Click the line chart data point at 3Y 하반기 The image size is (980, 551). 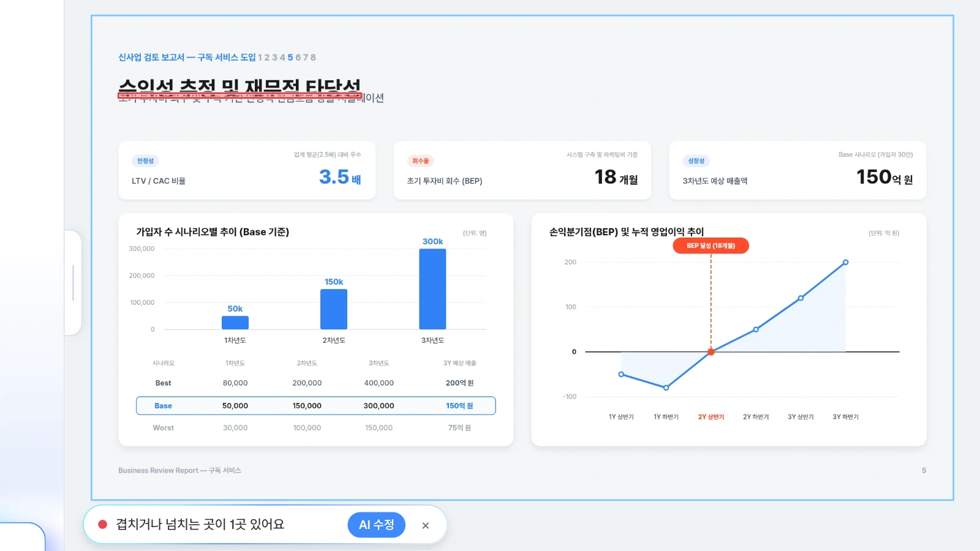tap(845, 262)
